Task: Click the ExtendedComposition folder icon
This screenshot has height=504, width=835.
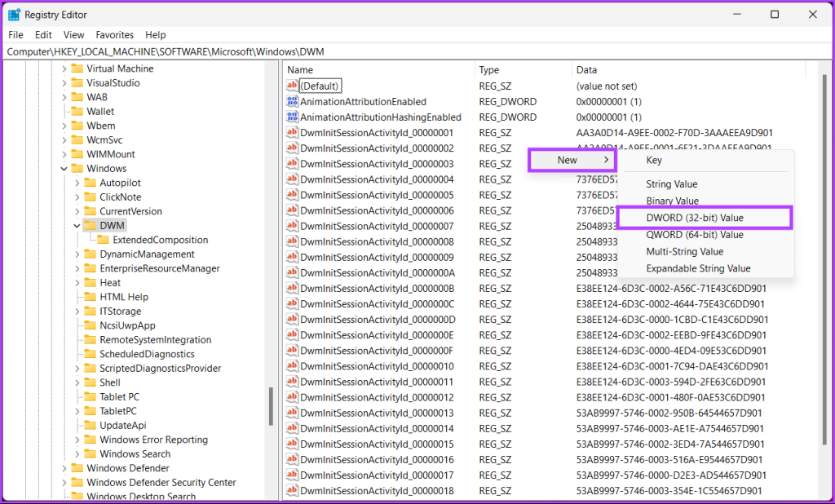Action: (x=103, y=240)
